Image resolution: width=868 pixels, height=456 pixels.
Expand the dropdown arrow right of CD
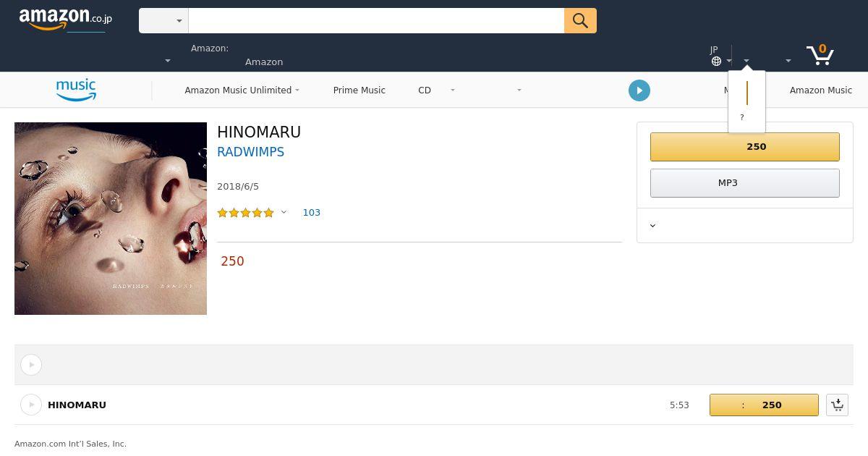tap(453, 90)
